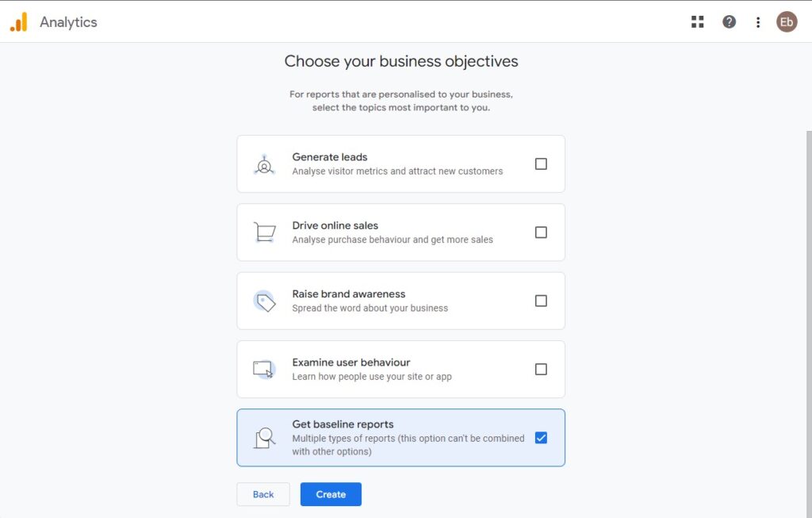The width and height of the screenshot is (812, 518).
Task: Click the Analytics text label
Action: 68,21
